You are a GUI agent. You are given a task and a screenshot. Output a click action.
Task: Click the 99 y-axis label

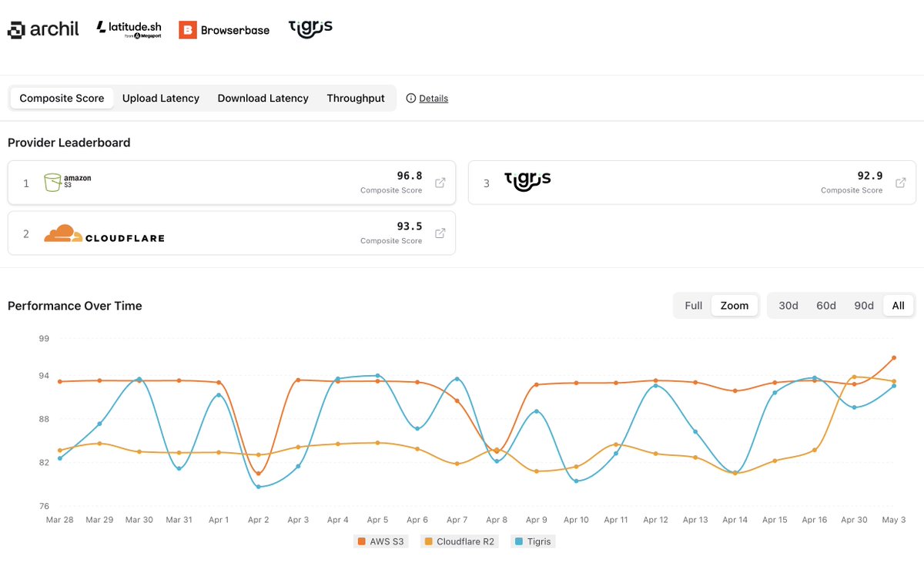pyautogui.click(x=44, y=338)
